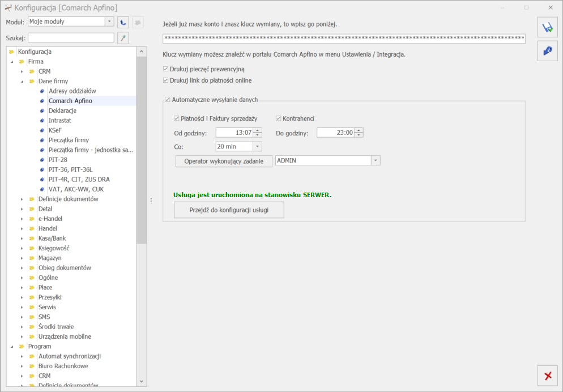Disable Automatyczne wysyłanie danych checkbox
563x392 pixels.
[x=167, y=100]
